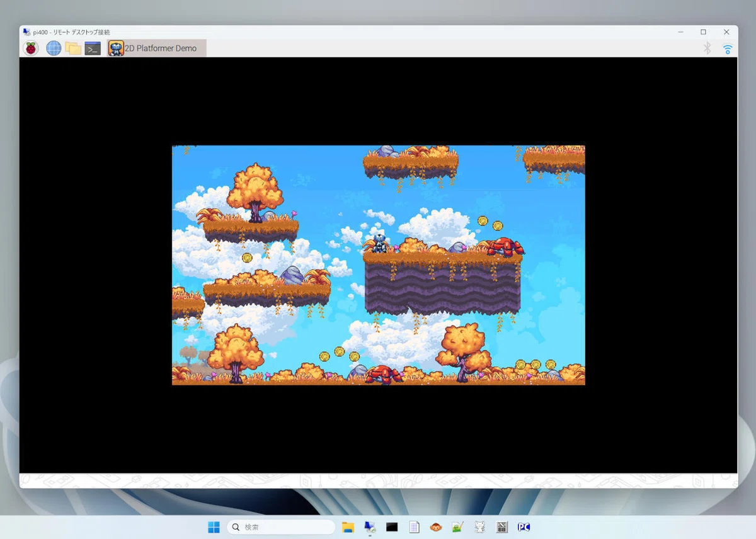Click the remote desktop title bar icon

pyautogui.click(x=26, y=31)
